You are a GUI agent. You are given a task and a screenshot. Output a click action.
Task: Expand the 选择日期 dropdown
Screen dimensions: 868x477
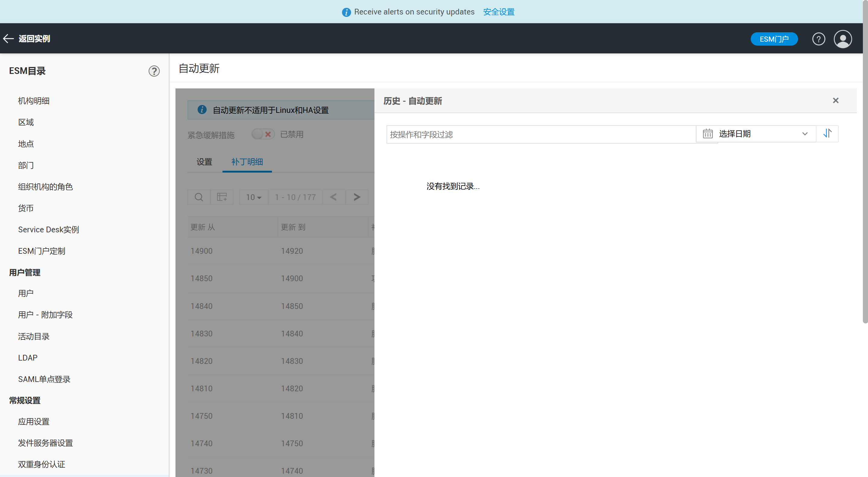point(805,134)
